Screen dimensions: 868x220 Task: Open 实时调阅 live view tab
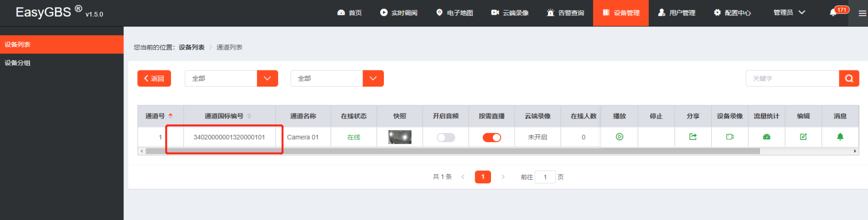point(399,13)
